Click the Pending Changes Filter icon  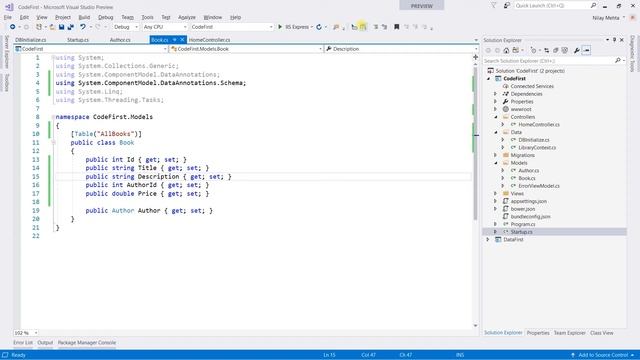pos(533,50)
